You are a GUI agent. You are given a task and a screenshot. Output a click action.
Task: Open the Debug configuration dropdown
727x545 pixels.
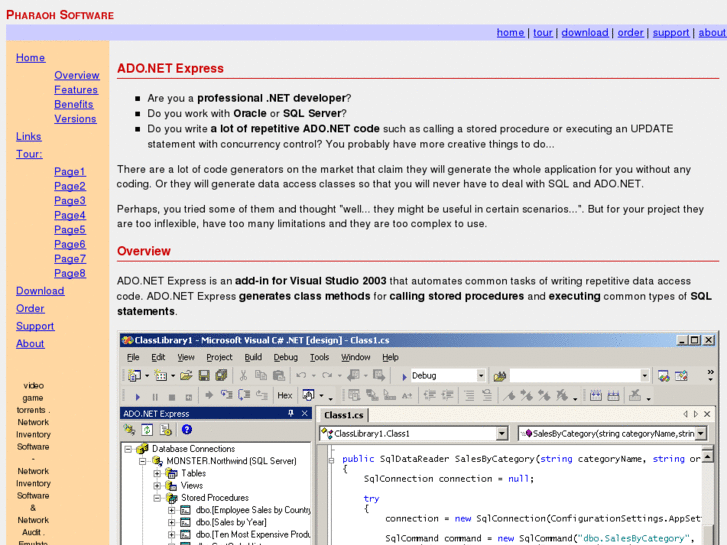tap(481, 375)
